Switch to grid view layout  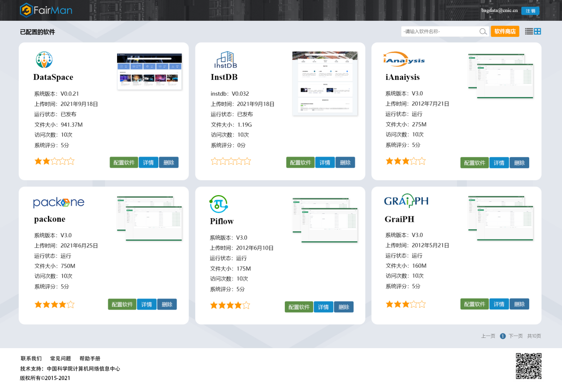click(538, 31)
